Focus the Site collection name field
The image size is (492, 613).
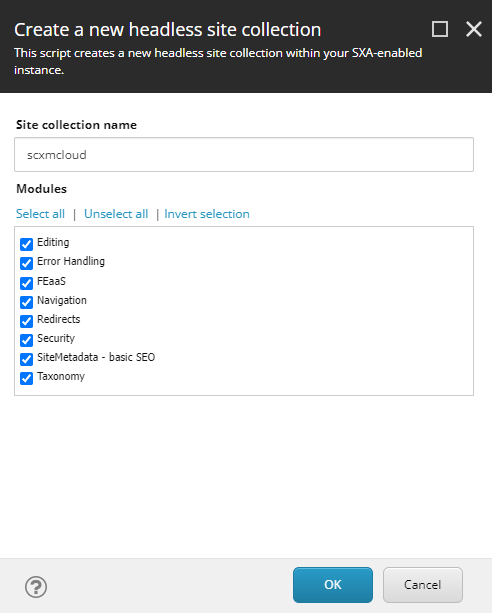click(244, 154)
